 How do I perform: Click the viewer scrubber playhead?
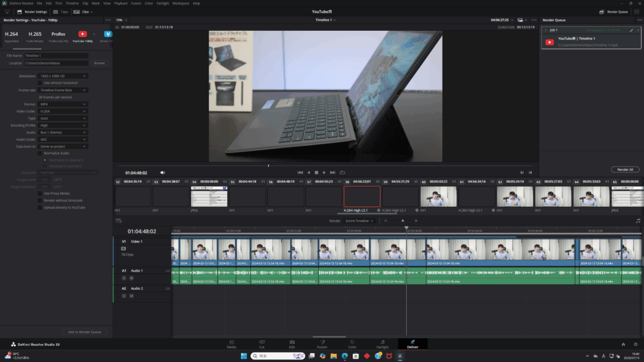[x=269, y=166]
